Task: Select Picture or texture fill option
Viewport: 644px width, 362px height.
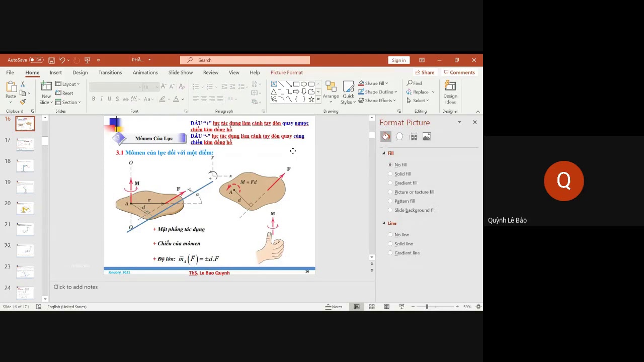Action: click(411, 192)
